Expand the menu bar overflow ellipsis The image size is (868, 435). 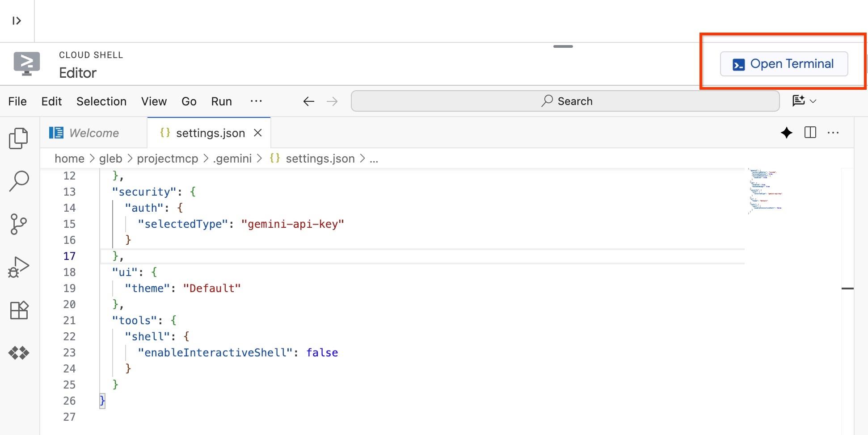click(x=256, y=101)
